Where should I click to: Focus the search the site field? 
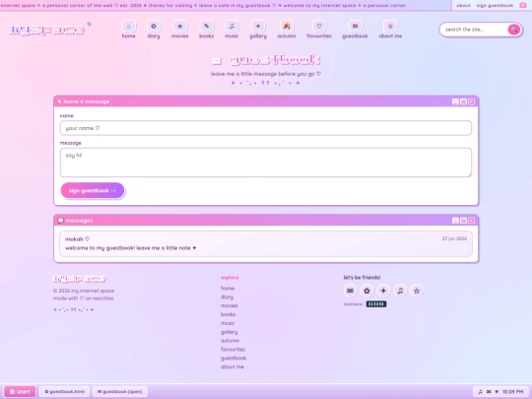pyautogui.click(x=475, y=30)
